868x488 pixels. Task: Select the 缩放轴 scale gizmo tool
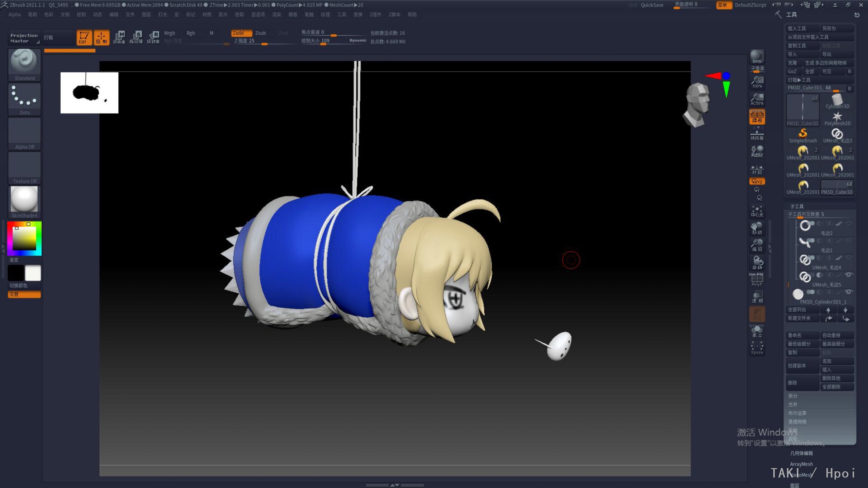point(136,37)
